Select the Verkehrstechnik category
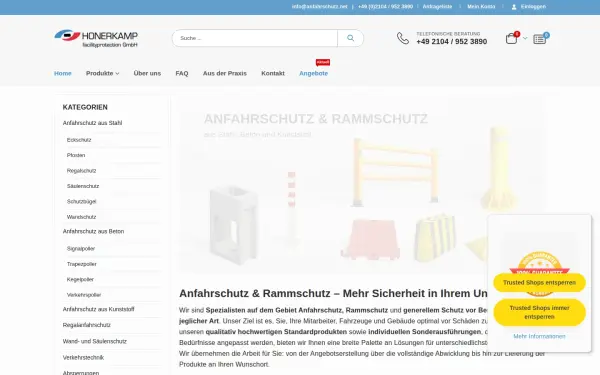Screen dimensions: 600x375 (83, 357)
